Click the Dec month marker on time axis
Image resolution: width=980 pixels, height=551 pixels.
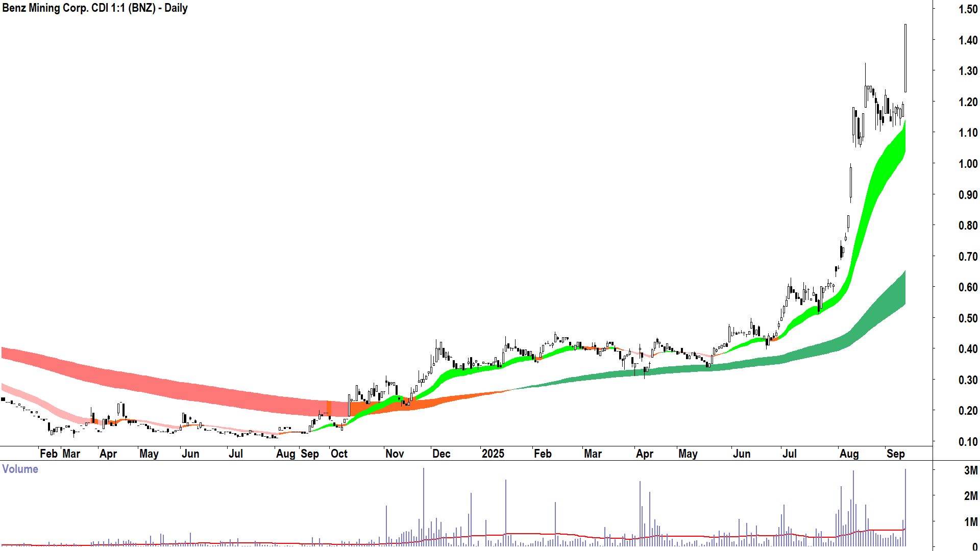(441, 454)
